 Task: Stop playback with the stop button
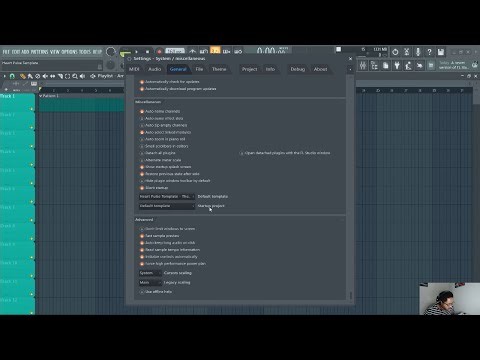click(147, 52)
